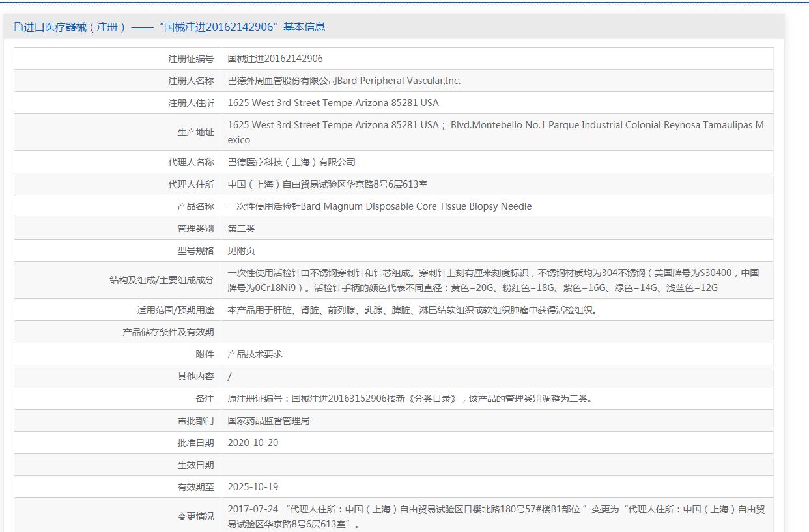This screenshot has width=809, height=532.
Task: Click the header title “国械注进20162142906”基本信息
Action: click(174, 27)
